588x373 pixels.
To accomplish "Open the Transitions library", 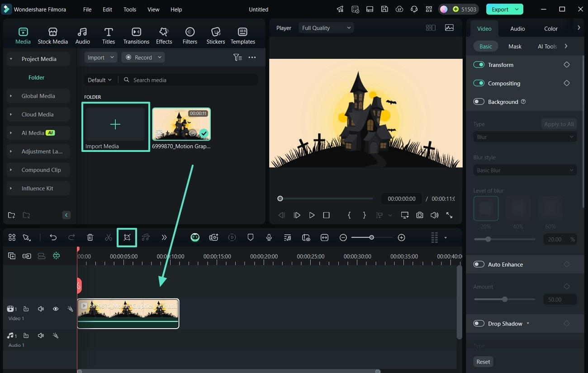I will tap(136, 36).
